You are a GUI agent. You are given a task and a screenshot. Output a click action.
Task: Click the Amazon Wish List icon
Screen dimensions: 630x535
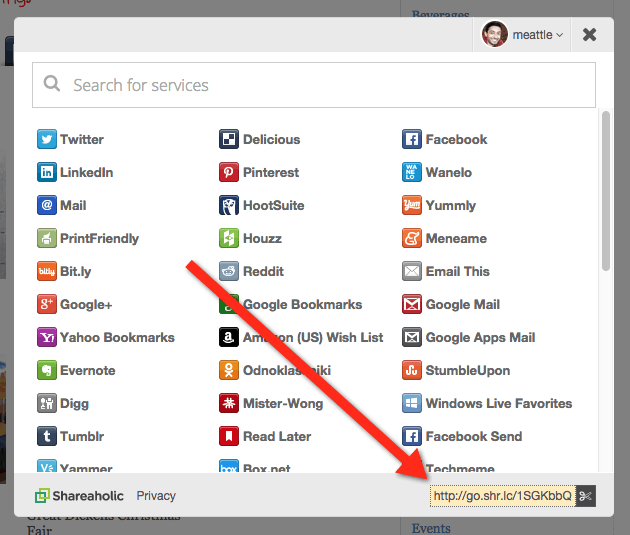coord(229,337)
